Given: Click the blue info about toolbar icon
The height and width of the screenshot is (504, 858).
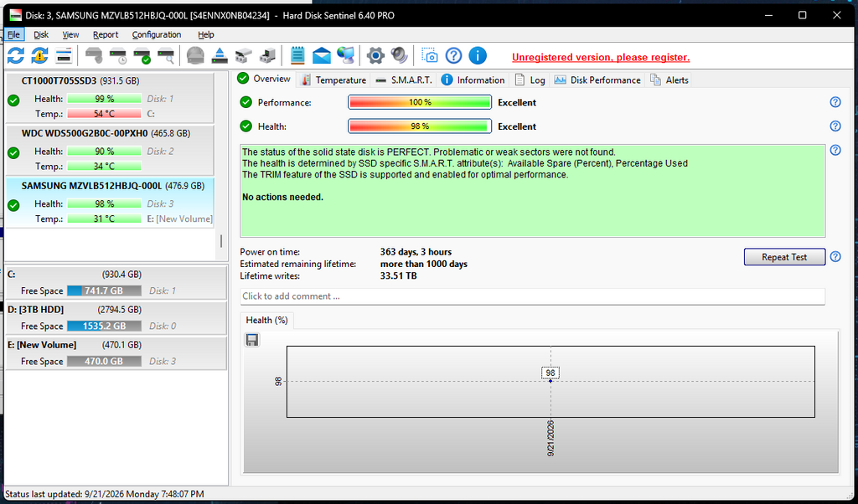Looking at the screenshot, I should click(478, 55).
